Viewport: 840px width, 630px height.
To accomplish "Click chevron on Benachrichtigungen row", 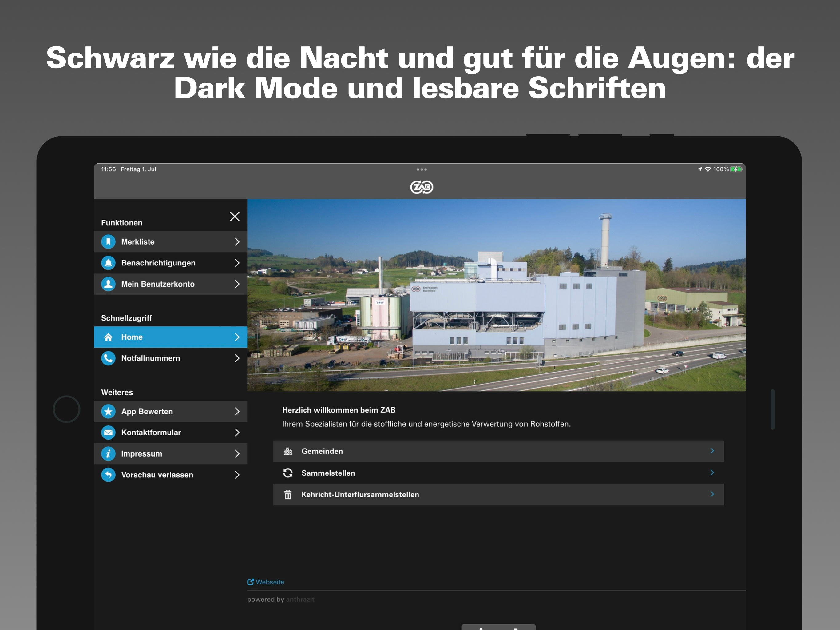I will [x=237, y=263].
